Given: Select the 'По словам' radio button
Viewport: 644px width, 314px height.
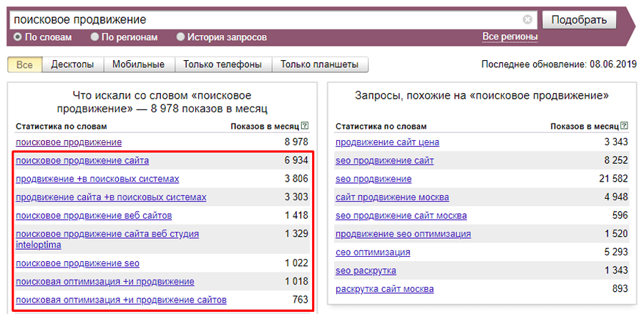Looking at the screenshot, I should click(x=18, y=37).
